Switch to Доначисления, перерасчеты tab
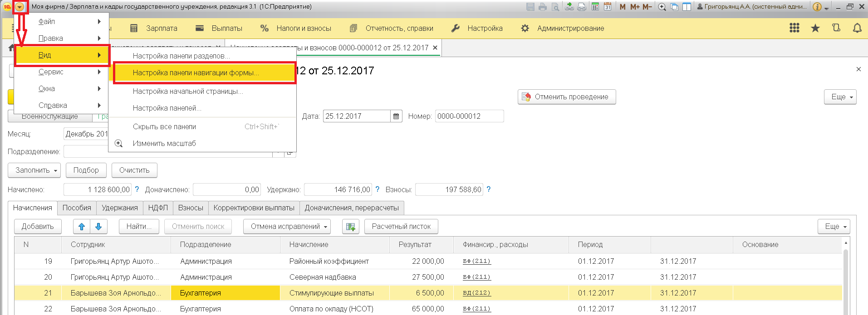The height and width of the screenshot is (315, 868). [352, 208]
